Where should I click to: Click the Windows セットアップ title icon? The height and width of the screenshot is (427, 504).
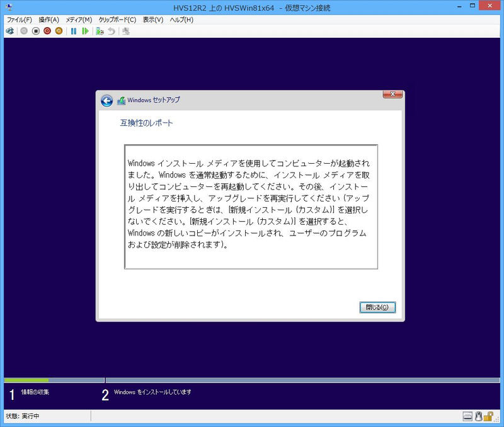click(x=121, y=100)
